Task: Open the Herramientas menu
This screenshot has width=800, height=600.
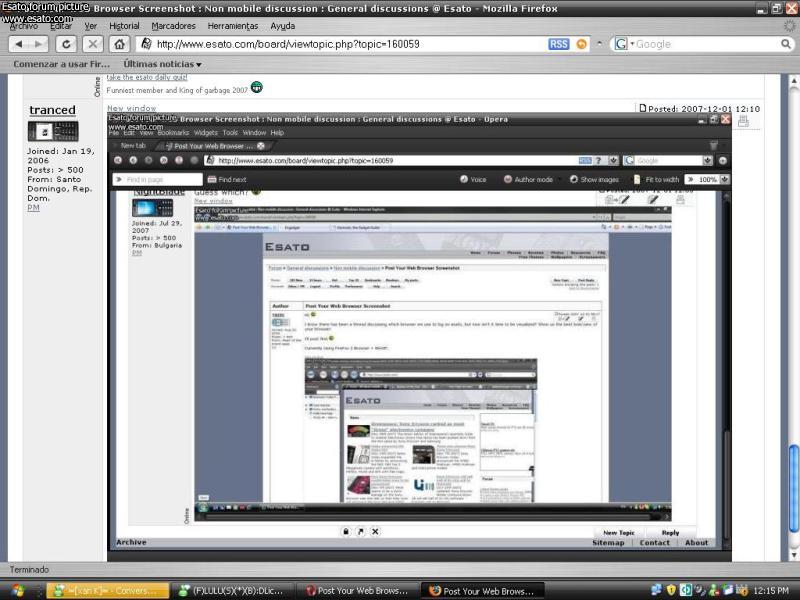Action: coord(233,26)
